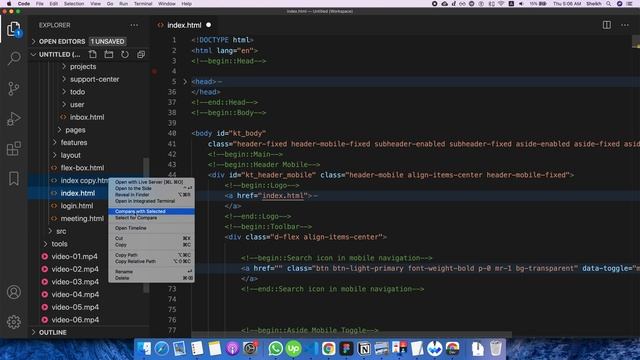Open Explorer more actions ellipsis
Viewport: 640px width, 360px height.
134,25
